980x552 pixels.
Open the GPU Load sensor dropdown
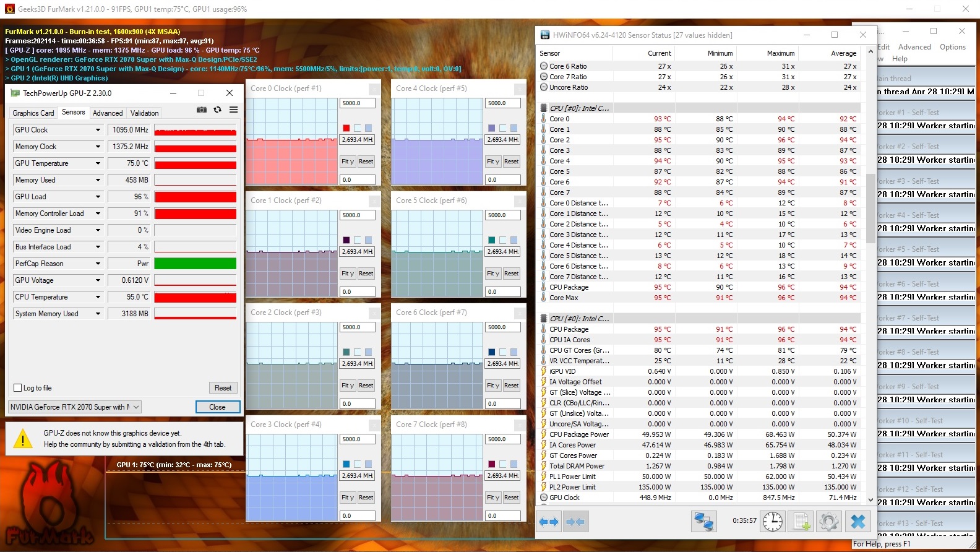point(98,197)
